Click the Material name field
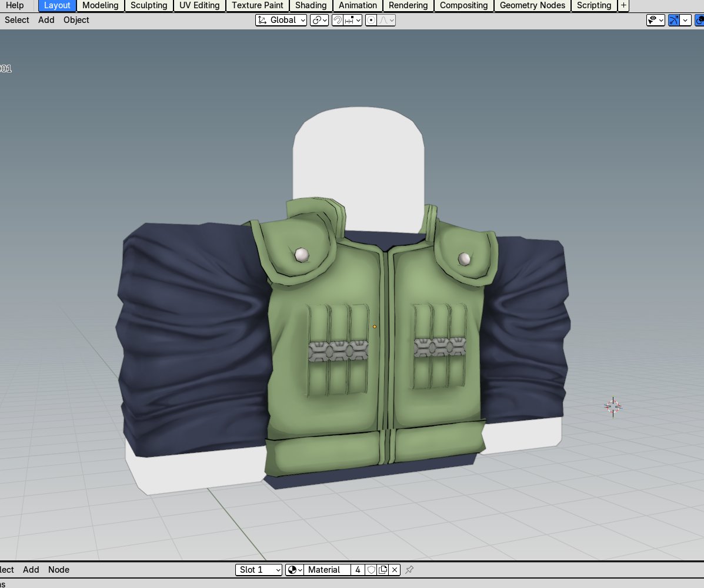Viewport: 704px width, 588px height. pyautogui.click(x=327, y=570)
